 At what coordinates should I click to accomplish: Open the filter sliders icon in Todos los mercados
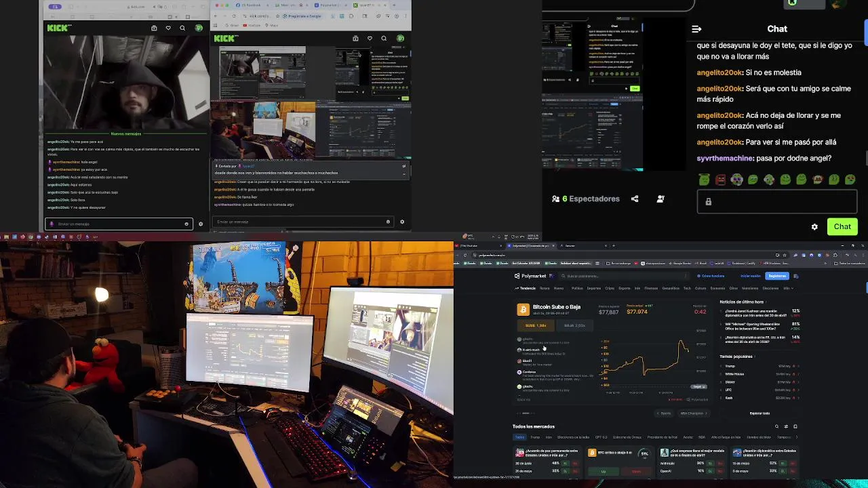coord(786,426)
